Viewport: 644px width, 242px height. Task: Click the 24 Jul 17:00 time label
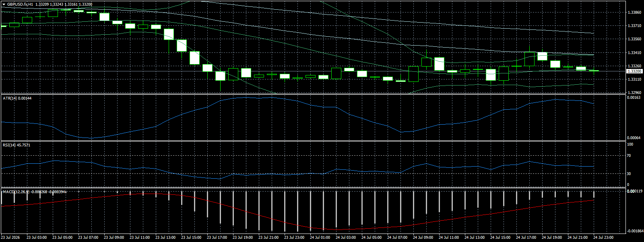click(526, 238)
